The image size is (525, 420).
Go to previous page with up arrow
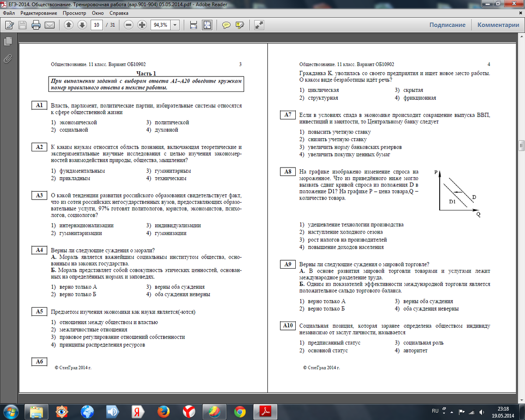coord(69,25)
